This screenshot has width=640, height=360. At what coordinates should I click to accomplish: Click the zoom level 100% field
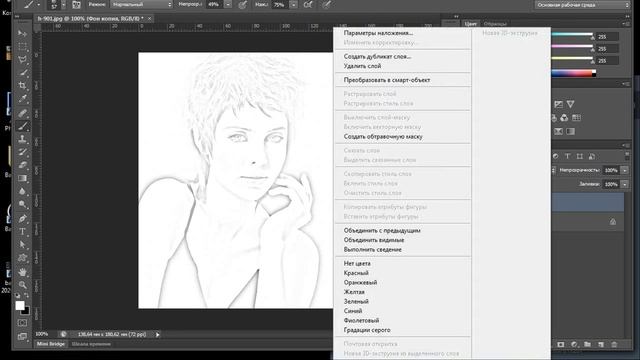[x=42, y=334]
